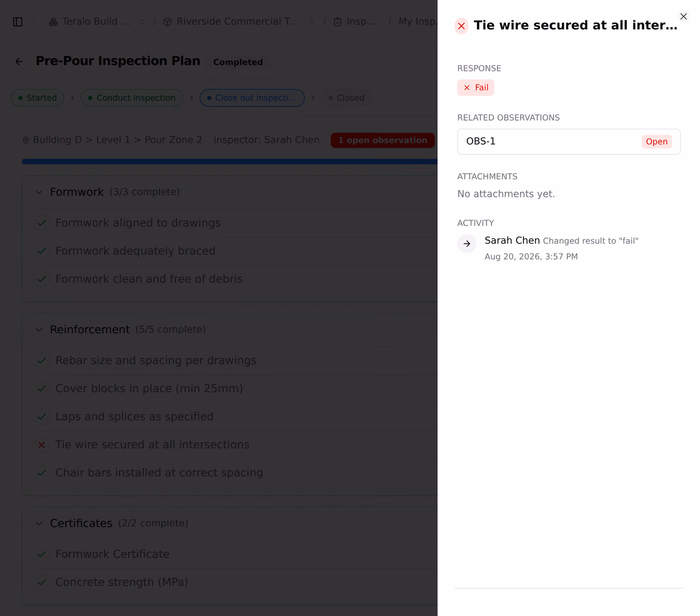Toggle check for Formwork adequately braced

(42, 251)
